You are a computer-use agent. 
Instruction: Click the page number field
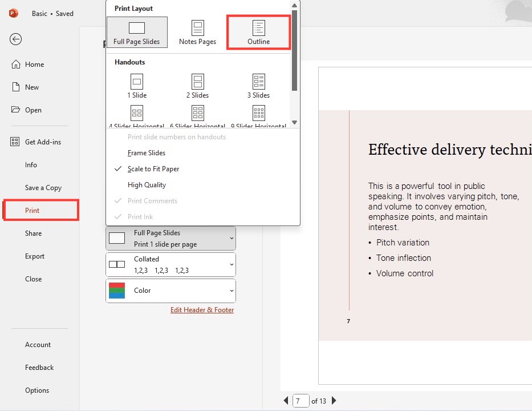click(x=300, y=401)
